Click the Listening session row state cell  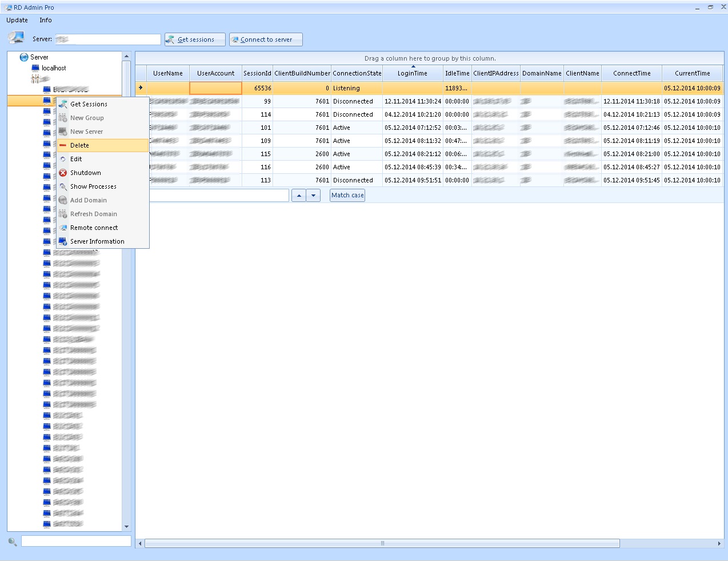click(x=357, y=88)
